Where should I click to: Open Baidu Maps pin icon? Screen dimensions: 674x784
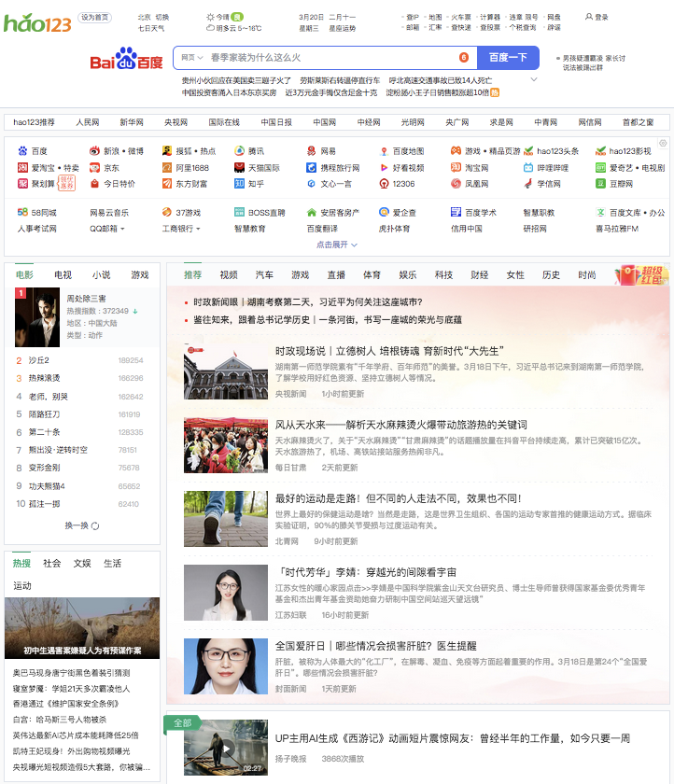[384, 151]
